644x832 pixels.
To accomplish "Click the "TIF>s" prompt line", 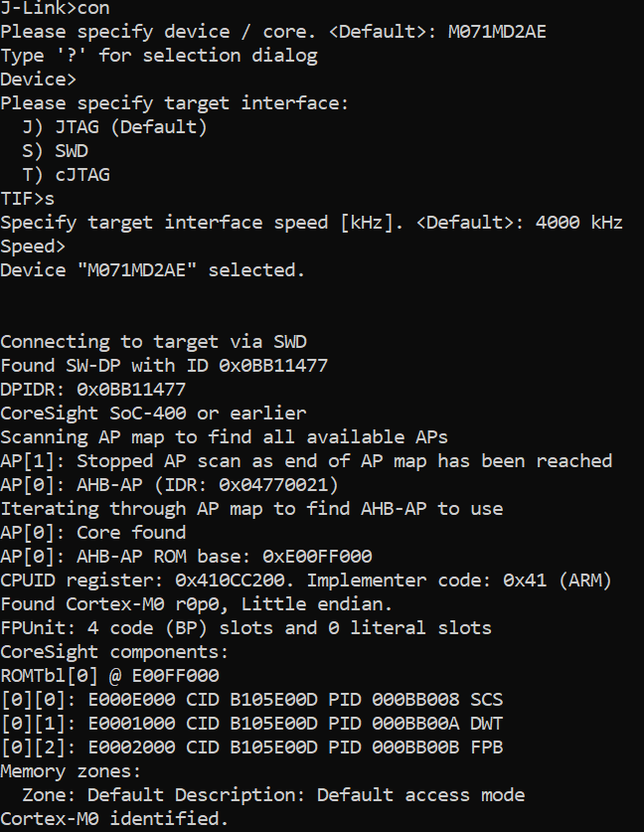I will point(28,199).
